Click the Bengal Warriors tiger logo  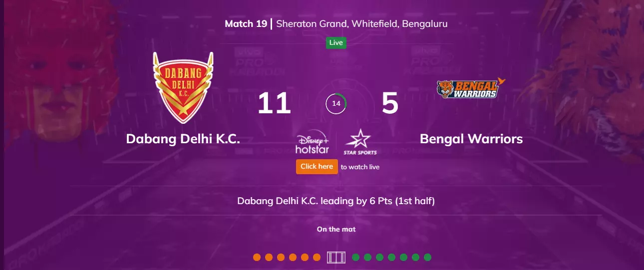coord(471,88)
